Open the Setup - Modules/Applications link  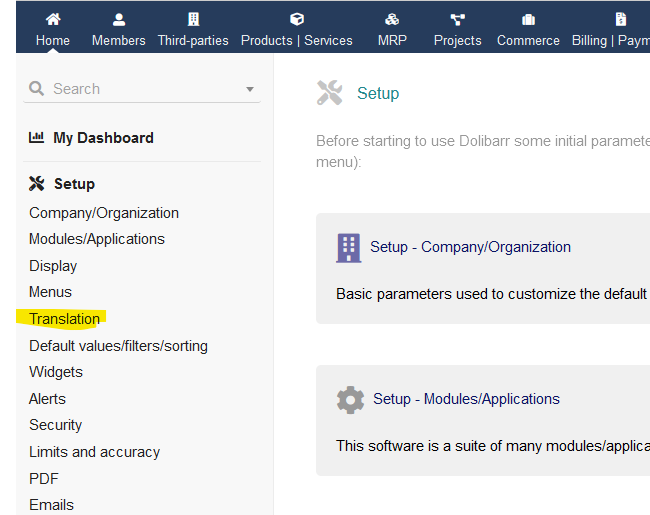pos(466,399)
